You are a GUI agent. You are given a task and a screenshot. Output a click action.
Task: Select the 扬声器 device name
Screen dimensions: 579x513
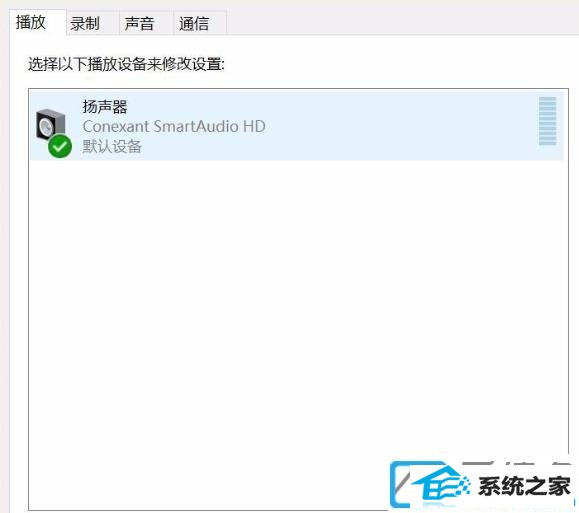pyautogui.click(x=105, y=107)
